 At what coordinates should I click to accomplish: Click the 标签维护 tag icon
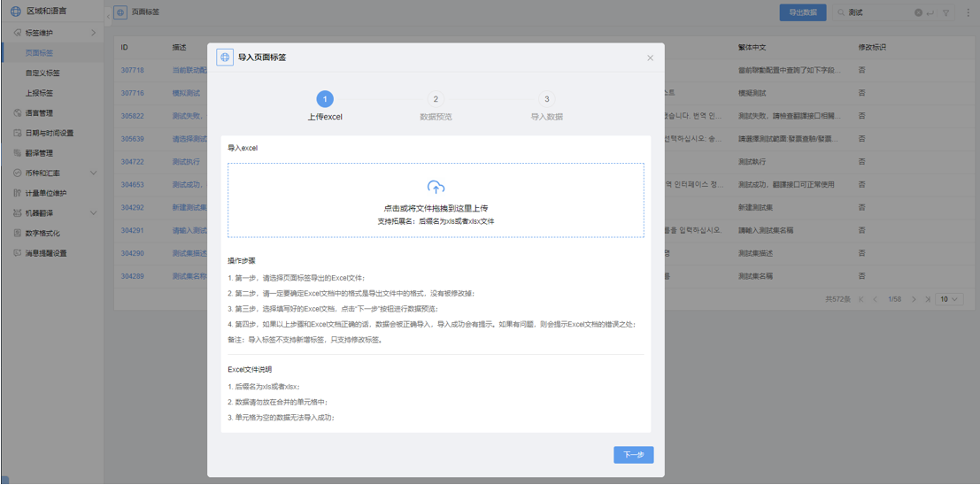(x=18, y=33)
